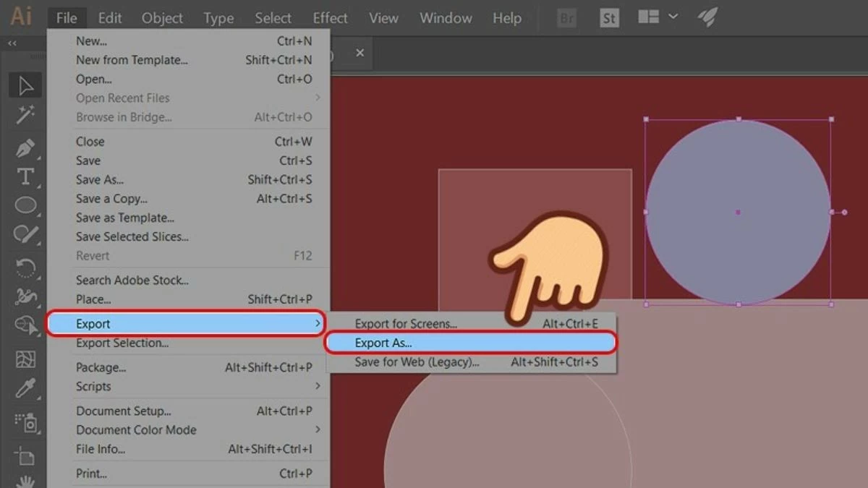Select the Selection tool
Image resolution: width=868 pixels, height=488 pixels.
(x=24, y=85)
